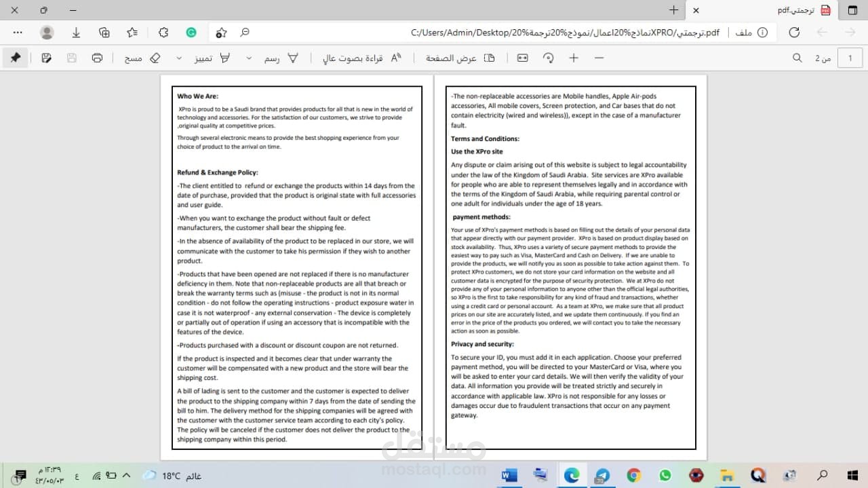The width and height of the screenshot is (868, 488).
Task: Click the "payment methods:" heading
Action: pos(481,217)
